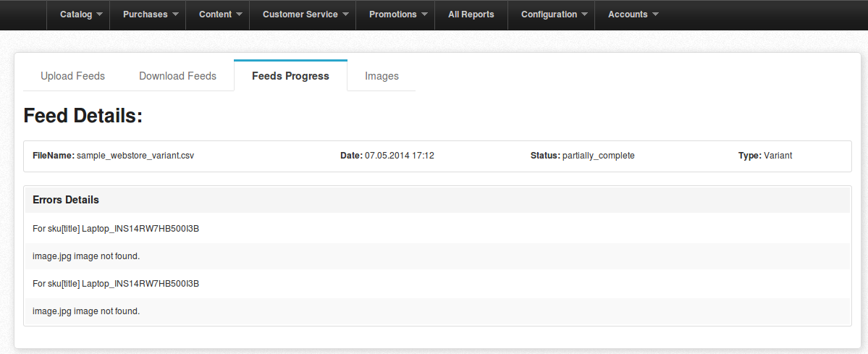
Task: Open the Accounts dropdown
Action: pyautogui.click(x=633, y=15)
